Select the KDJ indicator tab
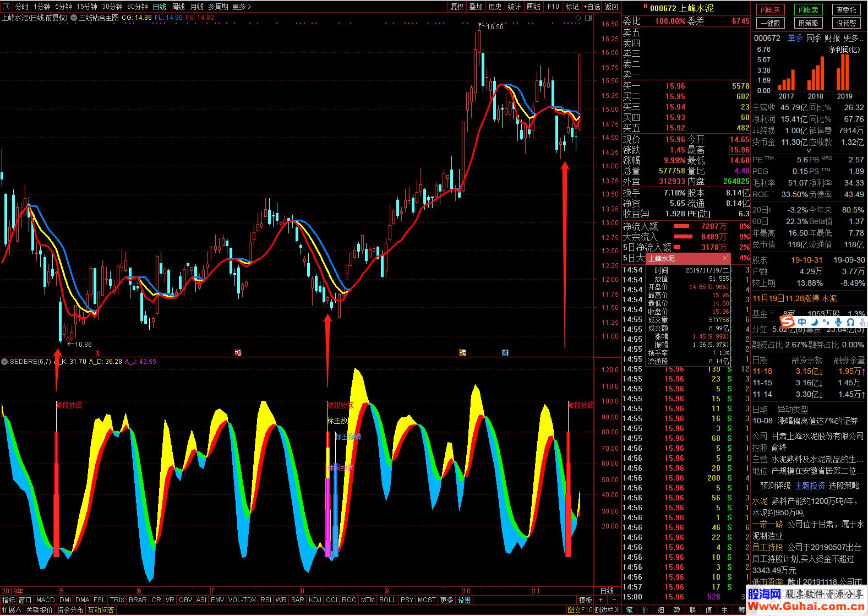868x616 pixels. (x=315, y=600)
